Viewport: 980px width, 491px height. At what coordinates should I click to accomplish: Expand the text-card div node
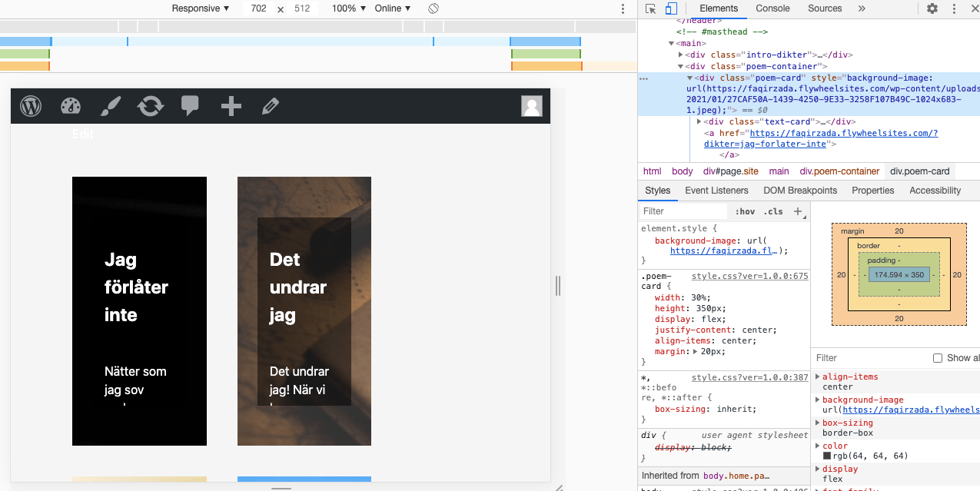coord(699,121)
